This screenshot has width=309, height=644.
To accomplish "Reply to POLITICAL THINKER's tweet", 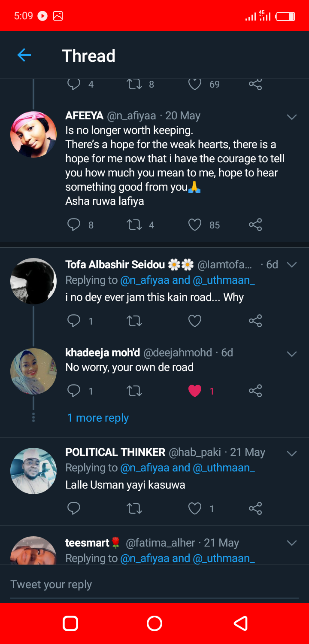I will [x=74, y=509].
